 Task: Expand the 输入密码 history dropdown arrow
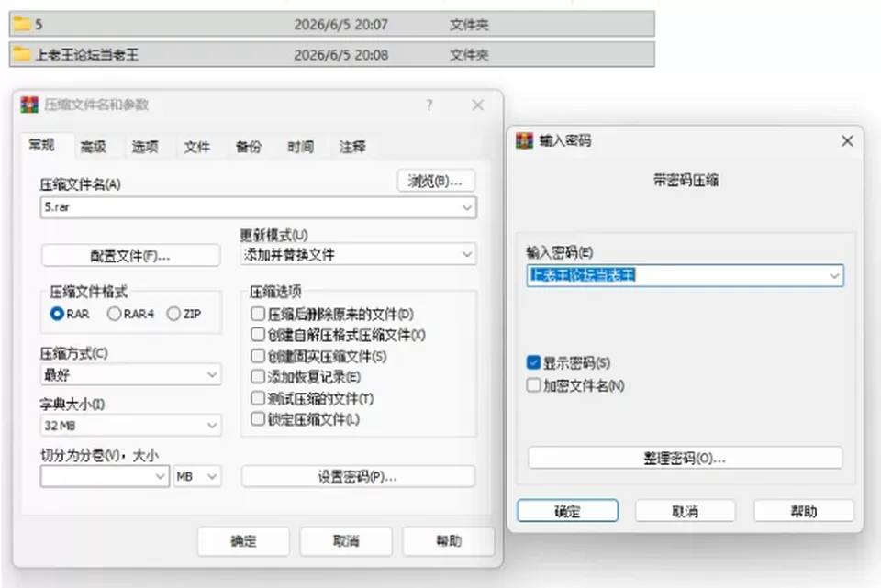coord(834,276)
